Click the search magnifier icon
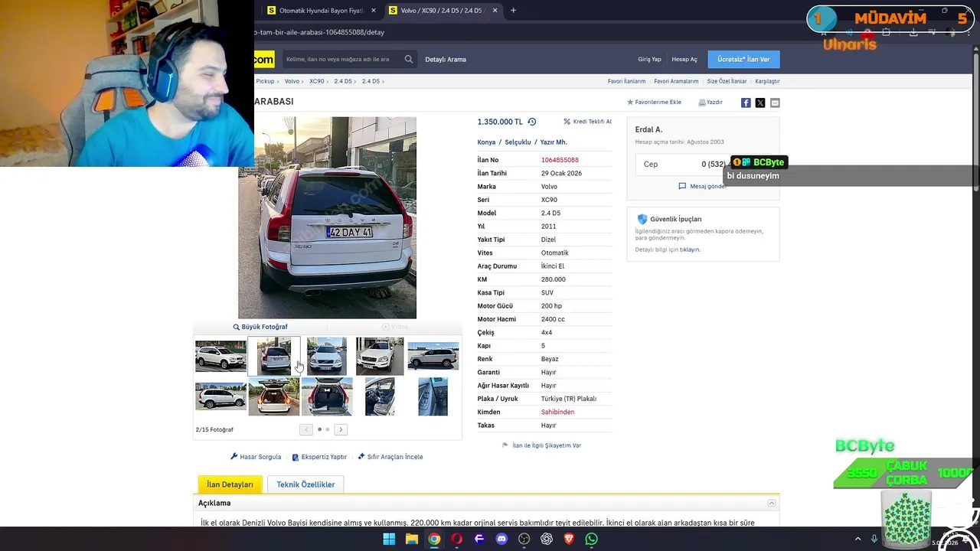 (409, 59)
